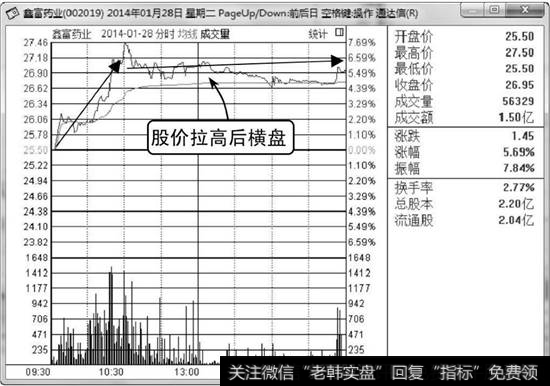Click the 09:30 time axis marker
This screenshot has height=386, width=550.
[38, 372]
